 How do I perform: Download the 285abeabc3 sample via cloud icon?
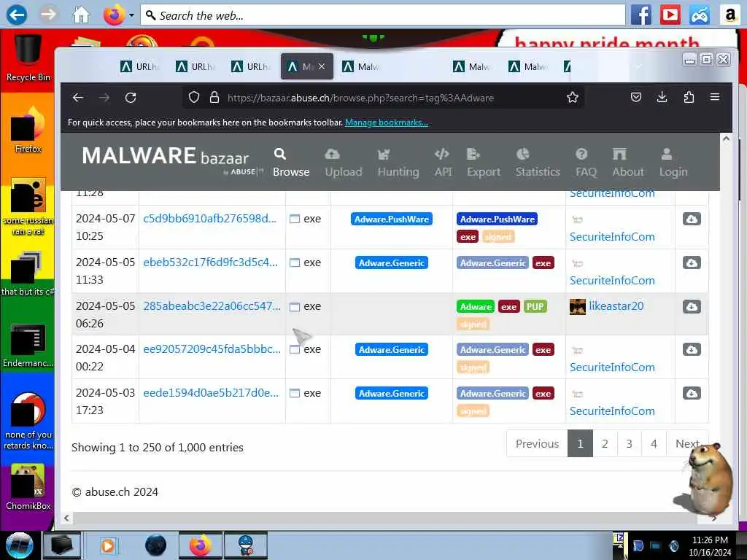692,307
